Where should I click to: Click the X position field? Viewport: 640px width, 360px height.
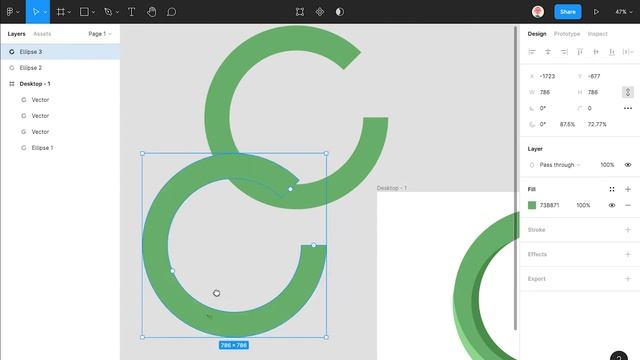(547, 76)
